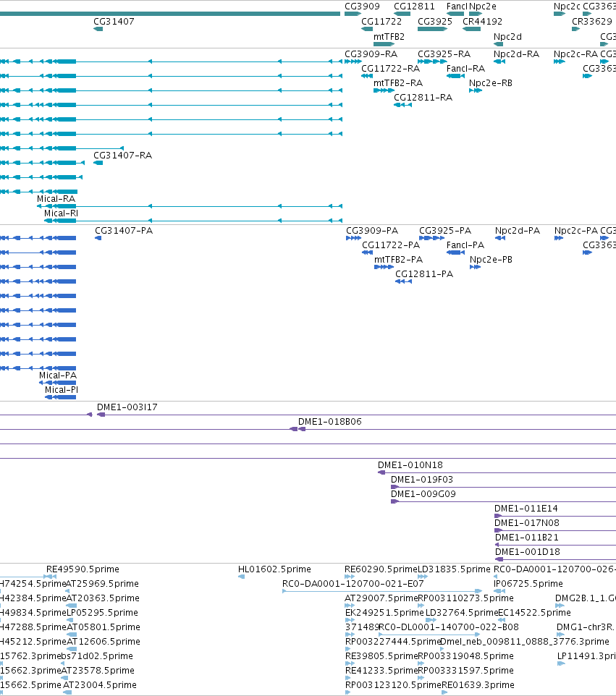Select the CG12811-RA transcript

[x=423, y=98]
